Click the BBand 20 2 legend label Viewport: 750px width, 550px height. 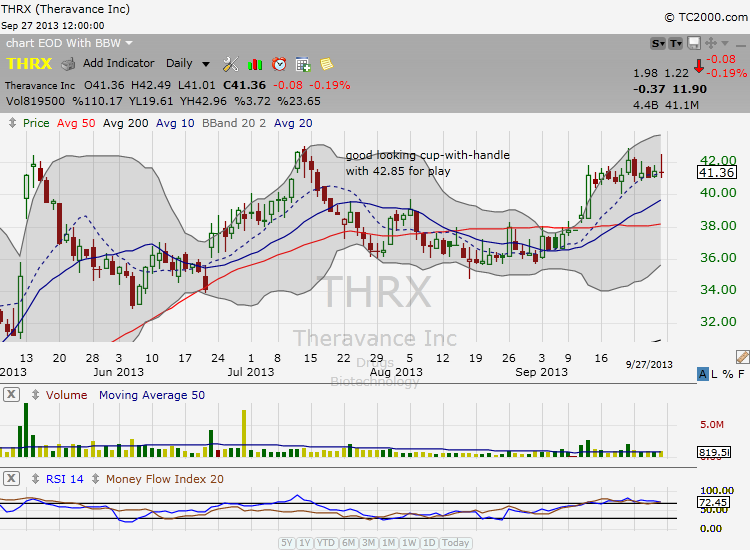[234, 123]
